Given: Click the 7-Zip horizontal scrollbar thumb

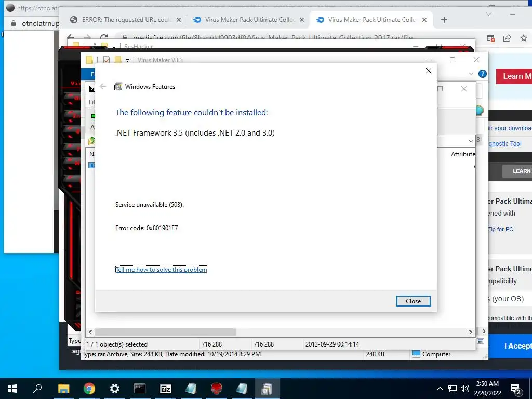Looking at the screenshot, I should (166, 332).
